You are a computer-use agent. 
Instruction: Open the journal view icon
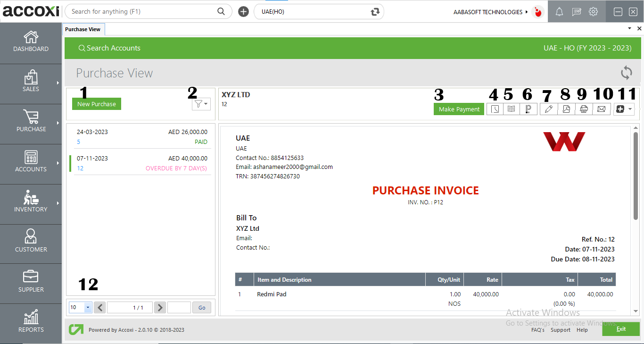(495, 109)
